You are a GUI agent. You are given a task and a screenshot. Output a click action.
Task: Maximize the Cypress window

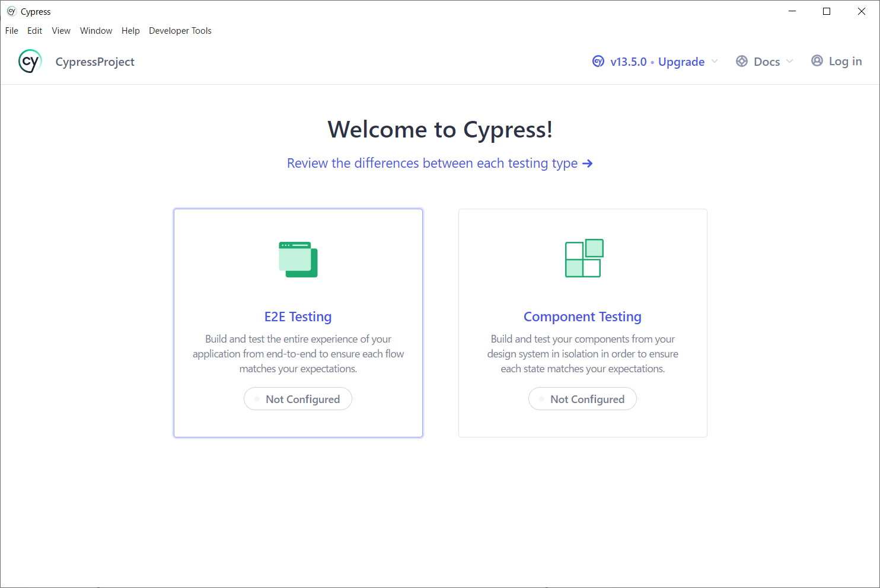point(827,11)
